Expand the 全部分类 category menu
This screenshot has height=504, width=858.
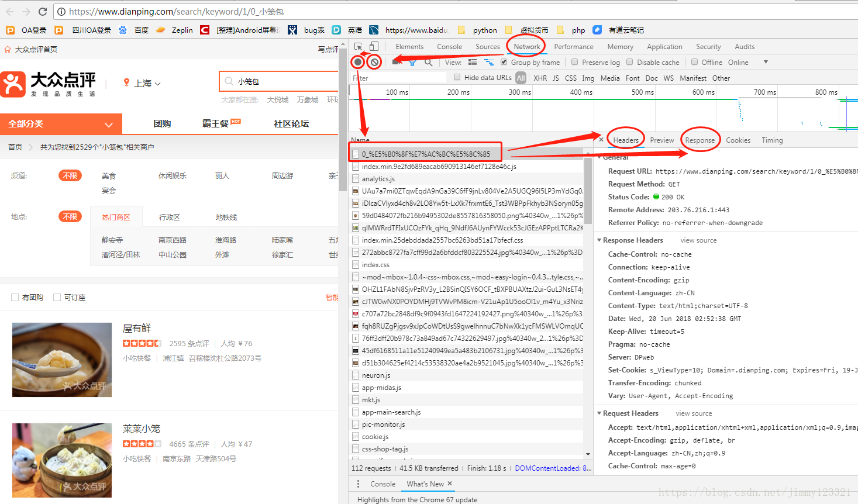click(61, 124)
